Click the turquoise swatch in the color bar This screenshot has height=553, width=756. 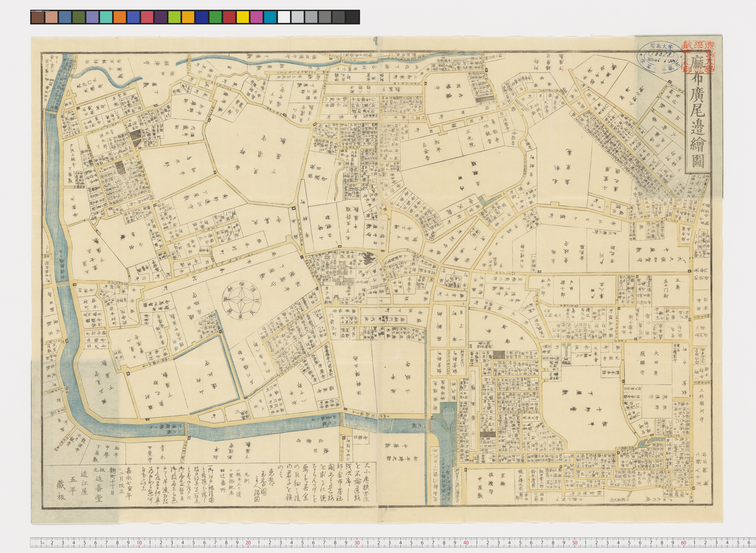point(106,17)
